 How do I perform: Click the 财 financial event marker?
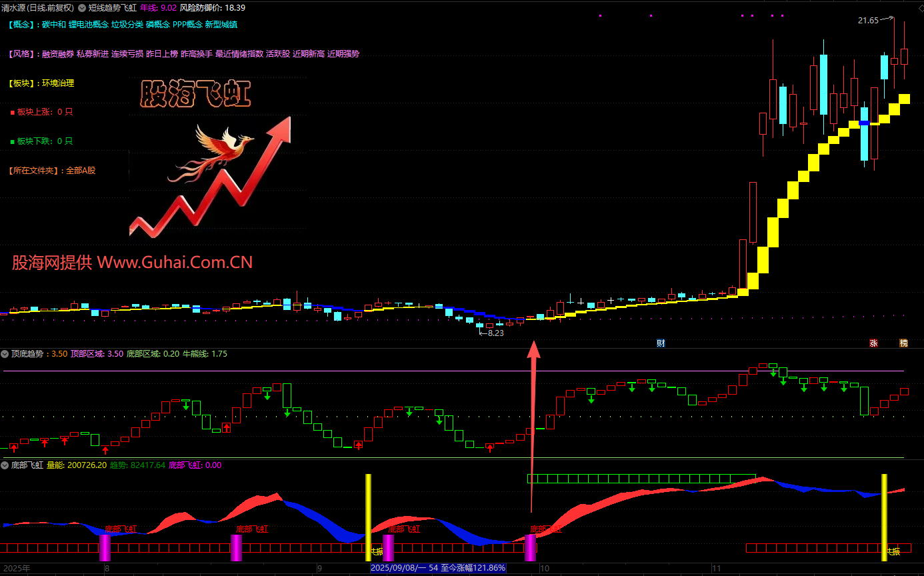(661, 343)
